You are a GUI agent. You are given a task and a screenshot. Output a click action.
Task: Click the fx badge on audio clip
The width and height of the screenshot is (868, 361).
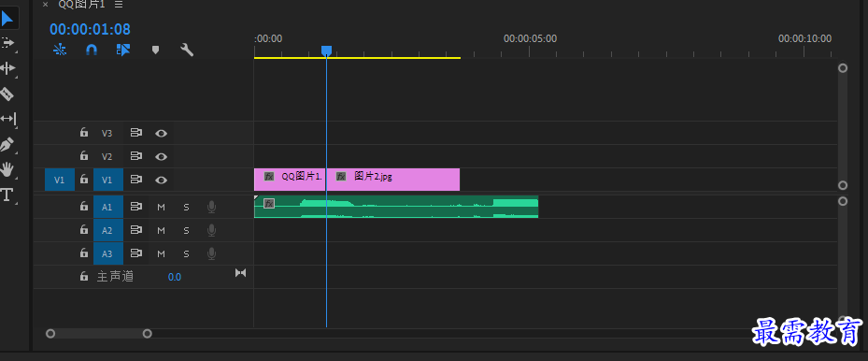pos(269,203)
